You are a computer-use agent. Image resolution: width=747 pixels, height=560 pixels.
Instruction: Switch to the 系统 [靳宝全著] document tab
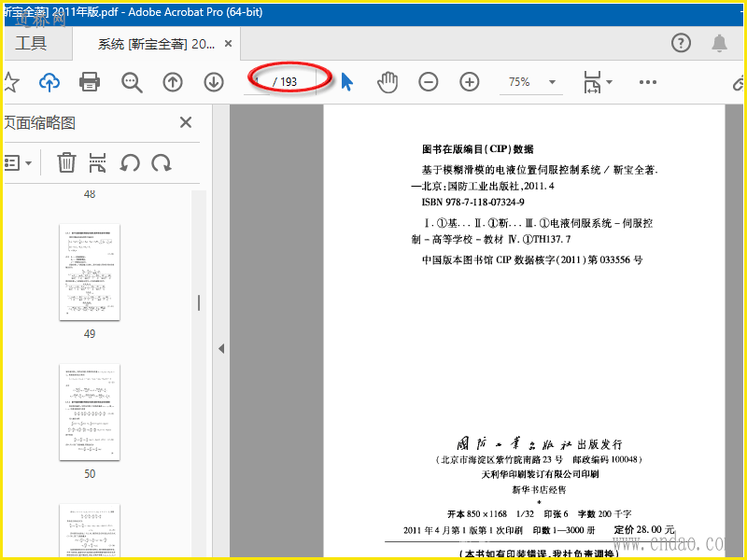pyautogui.click(x=156, y=44)
